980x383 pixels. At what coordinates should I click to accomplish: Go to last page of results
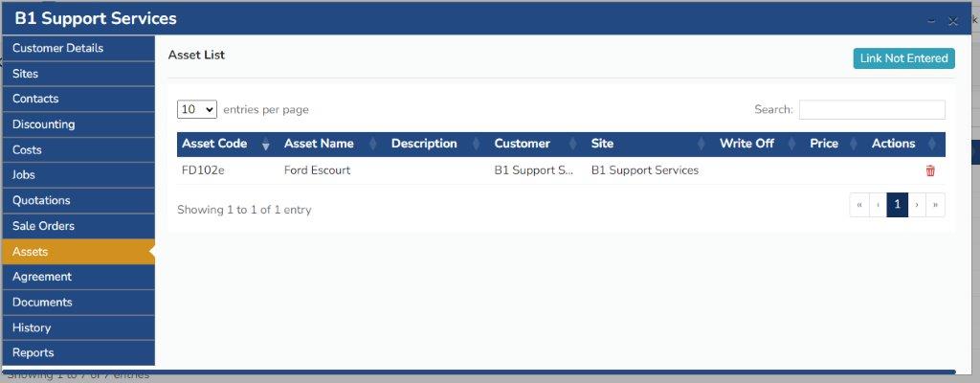[936, 205]
